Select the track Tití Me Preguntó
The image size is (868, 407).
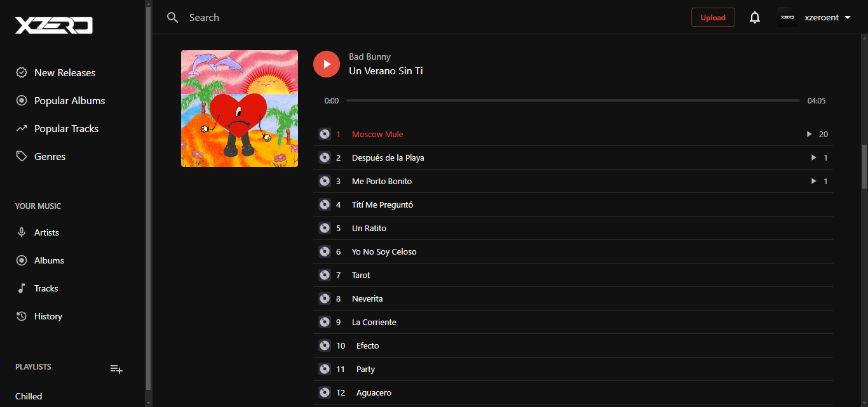pos(383,205)
